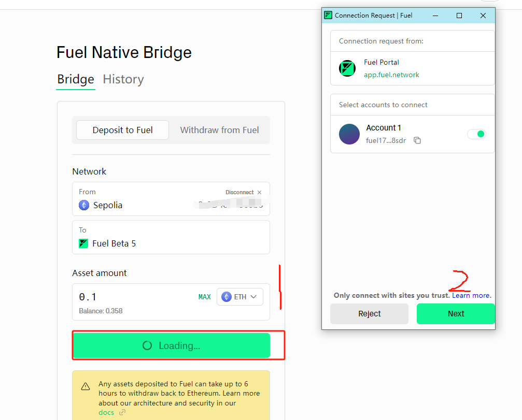Click the Sepolia network name
This screenshot has height=420, width=522.
[107, 205]
